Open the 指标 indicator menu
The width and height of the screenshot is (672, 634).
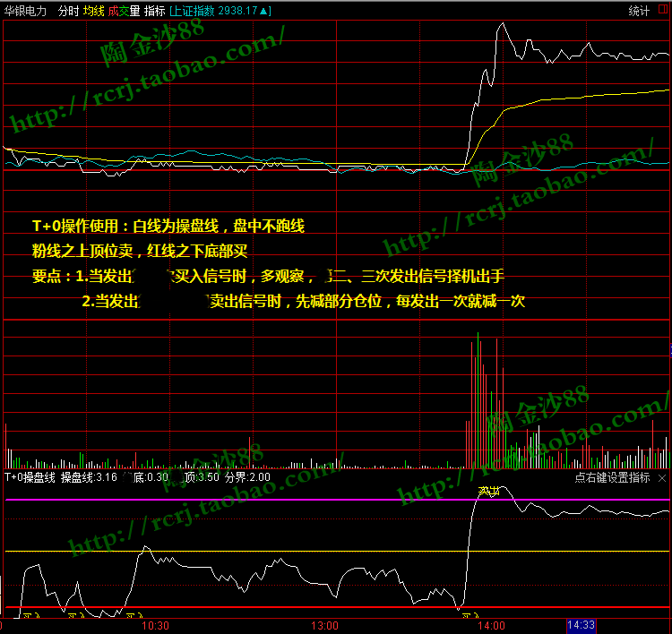pos(154,11)
